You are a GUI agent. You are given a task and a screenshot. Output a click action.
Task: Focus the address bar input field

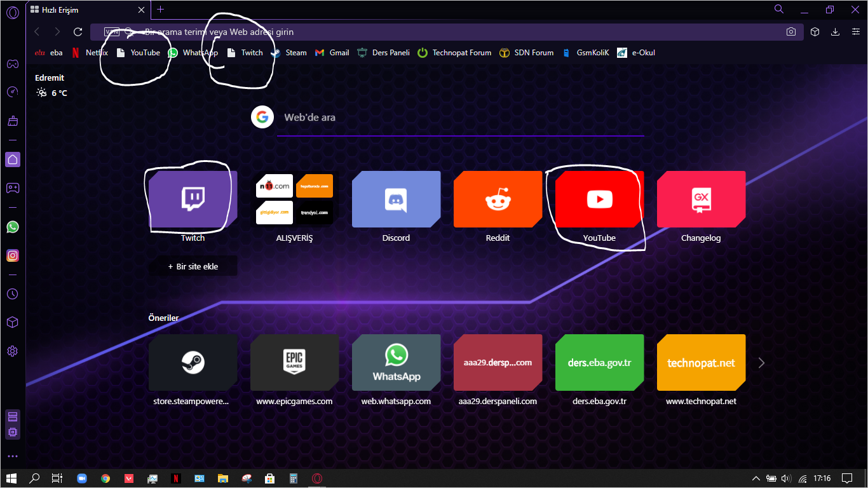coord(446,32)
